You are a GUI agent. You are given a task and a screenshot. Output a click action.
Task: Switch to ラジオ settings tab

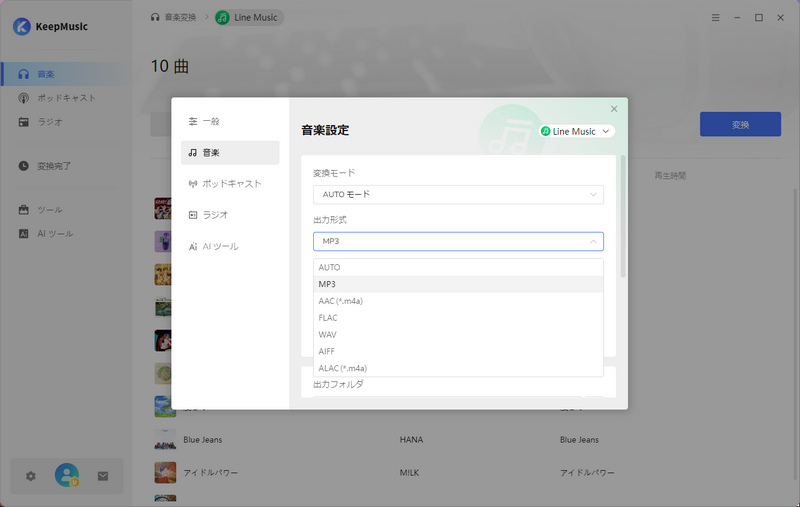click(x=230, y=215)
